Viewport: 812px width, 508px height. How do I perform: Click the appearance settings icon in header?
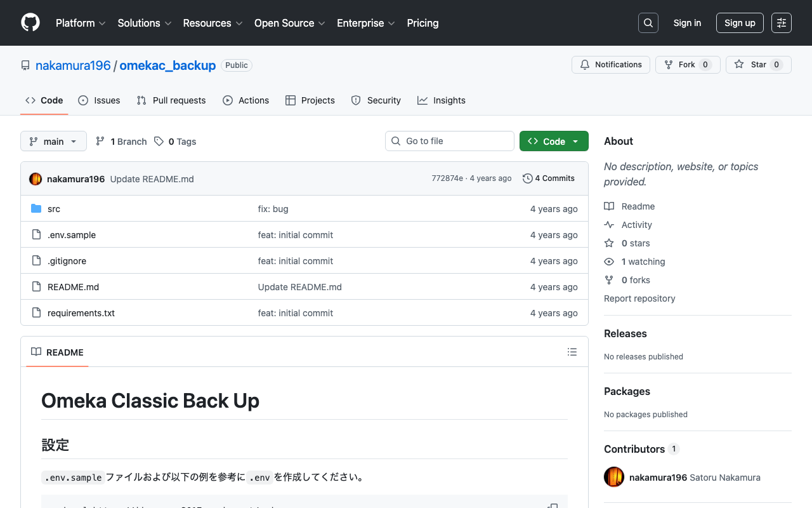coord(781,23)
